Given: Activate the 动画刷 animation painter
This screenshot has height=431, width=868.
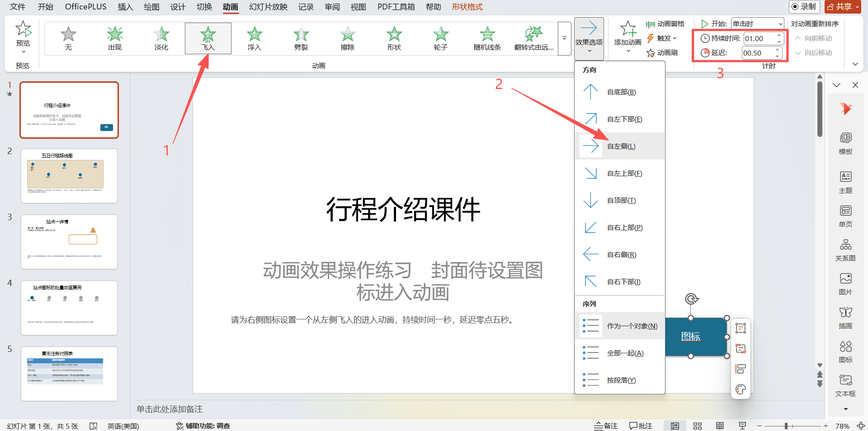Looking at the screenshot, I should click(x=662, y=53).
